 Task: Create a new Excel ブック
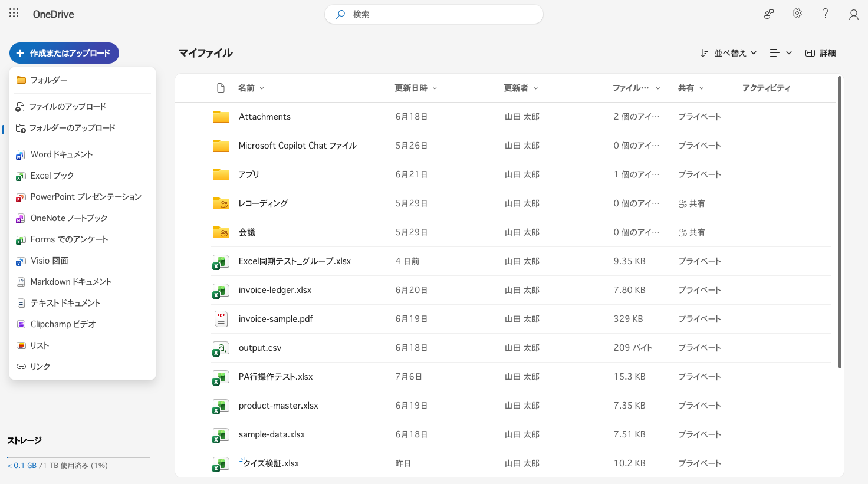pyautogui.click(x=83, y=176)
